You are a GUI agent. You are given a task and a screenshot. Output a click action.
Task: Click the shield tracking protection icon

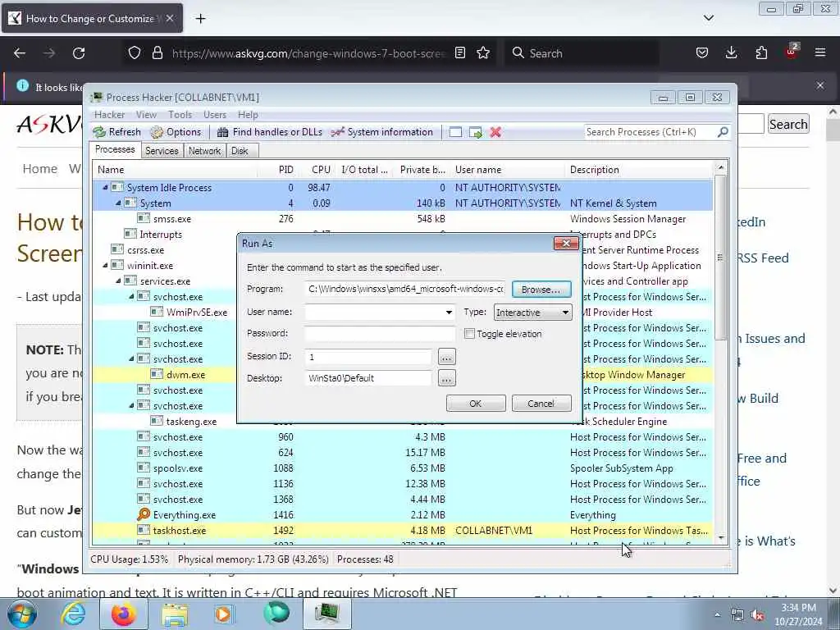tap(135, 53)
